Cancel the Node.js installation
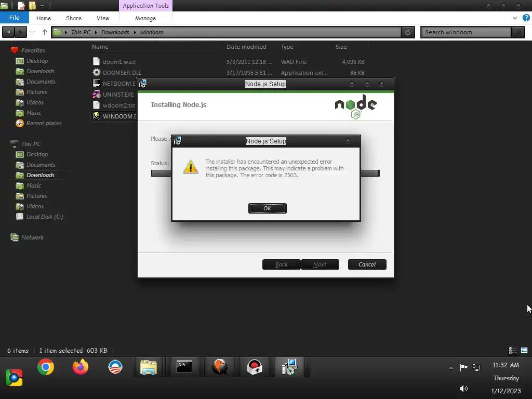The height and width of the screenshot is (399, 532). [x=367, y=264]
